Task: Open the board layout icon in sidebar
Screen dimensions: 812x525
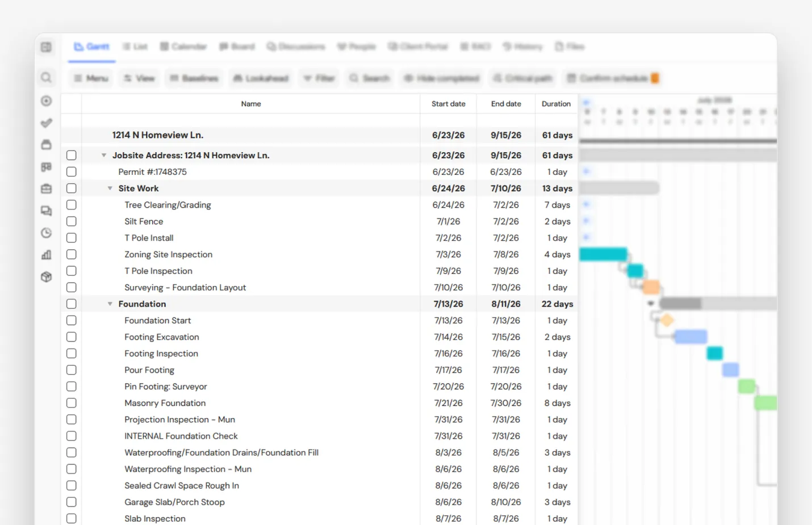Action: 47,167
